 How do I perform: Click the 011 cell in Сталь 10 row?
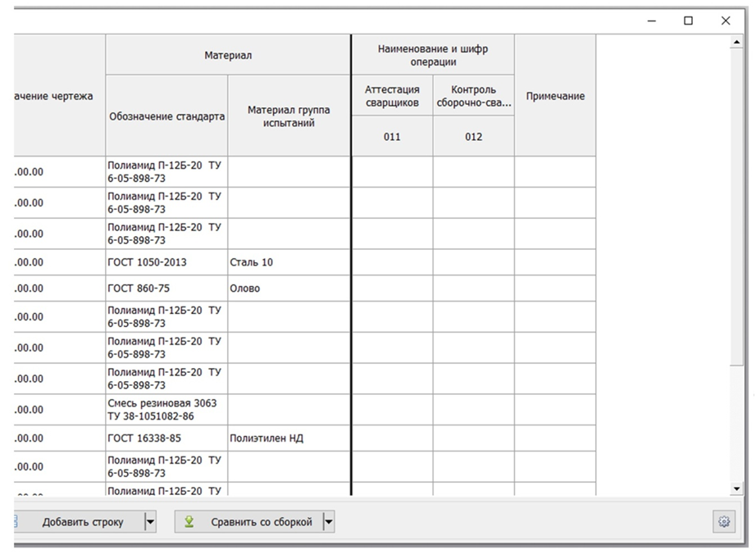pos(392,262)
